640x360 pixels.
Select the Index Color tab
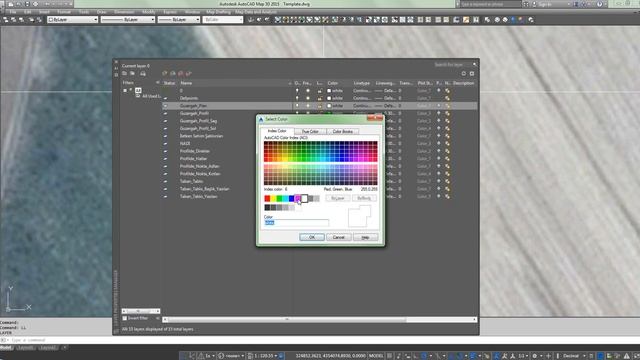click(277, 131)
